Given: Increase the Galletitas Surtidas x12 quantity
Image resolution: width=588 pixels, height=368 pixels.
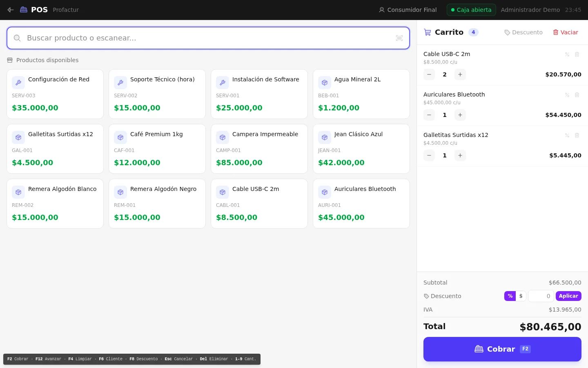Looking at the screenshot, I should pyautogui.click(x=460, y=155).
